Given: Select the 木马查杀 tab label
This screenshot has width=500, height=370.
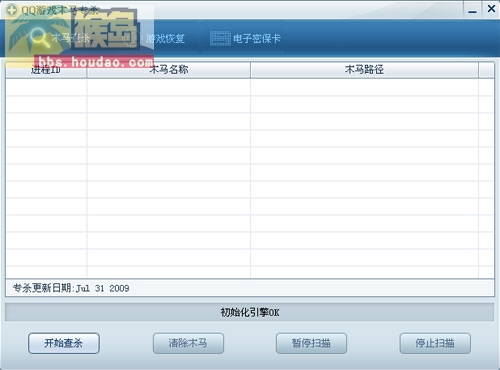Looking at the screenshot, I should click(70, 38).
